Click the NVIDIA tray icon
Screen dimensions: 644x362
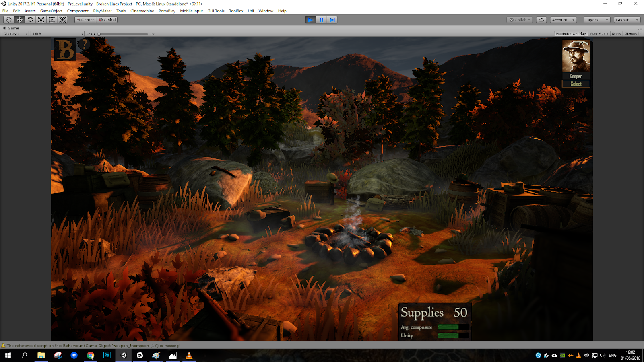tap(562, 355)
